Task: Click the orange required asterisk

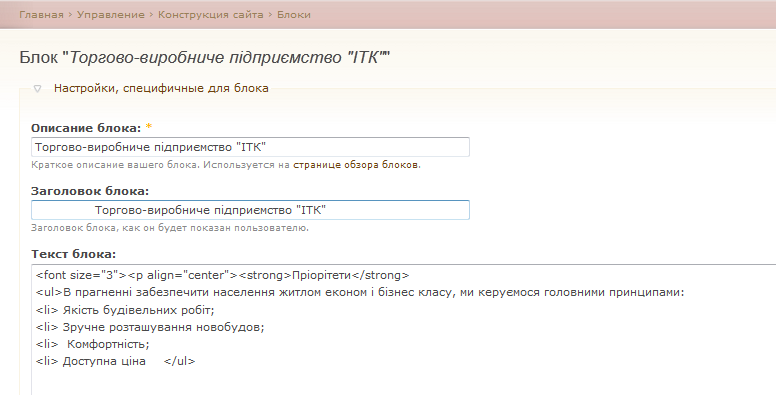Action: point(148,127)
